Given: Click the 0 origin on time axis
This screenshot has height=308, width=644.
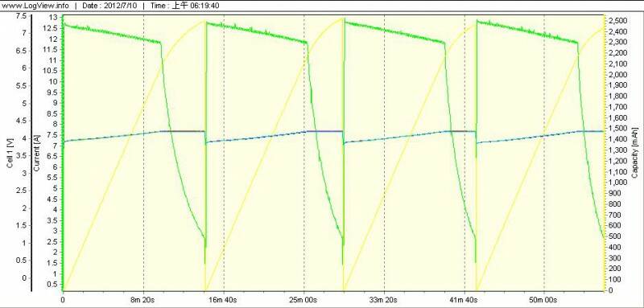Looking at the screenshot, I should point(63,300).
